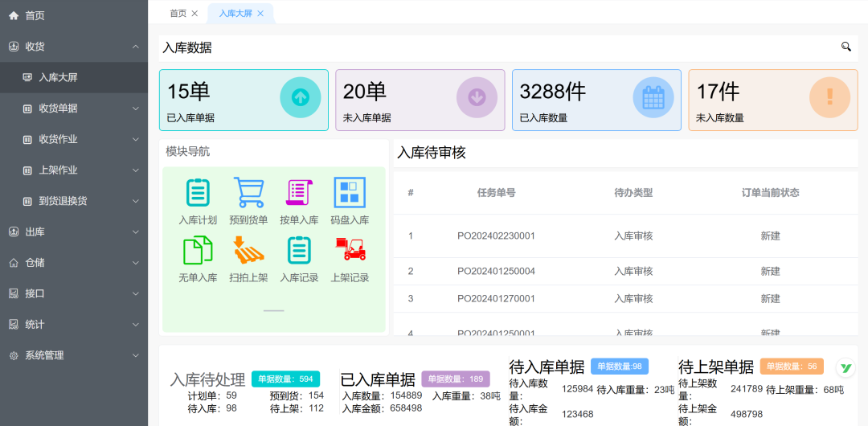
Task: Open the 无单入库 document icon
Action: tap(198, 250)
